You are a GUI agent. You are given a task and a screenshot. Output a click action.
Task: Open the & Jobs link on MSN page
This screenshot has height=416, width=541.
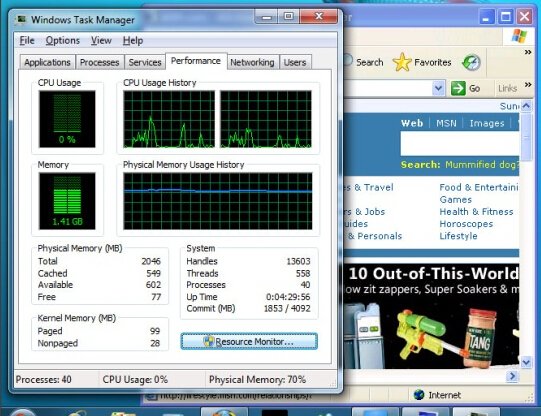(x=365, y=212)
